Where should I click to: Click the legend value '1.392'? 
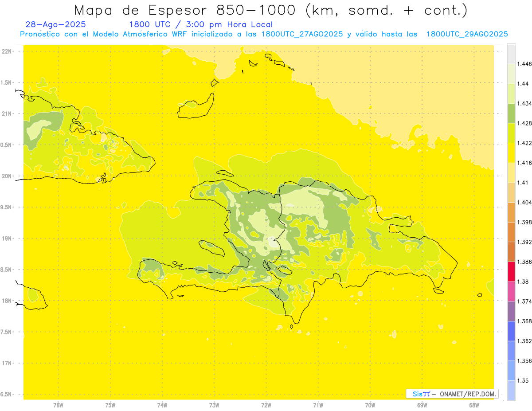tap(524, 242)
